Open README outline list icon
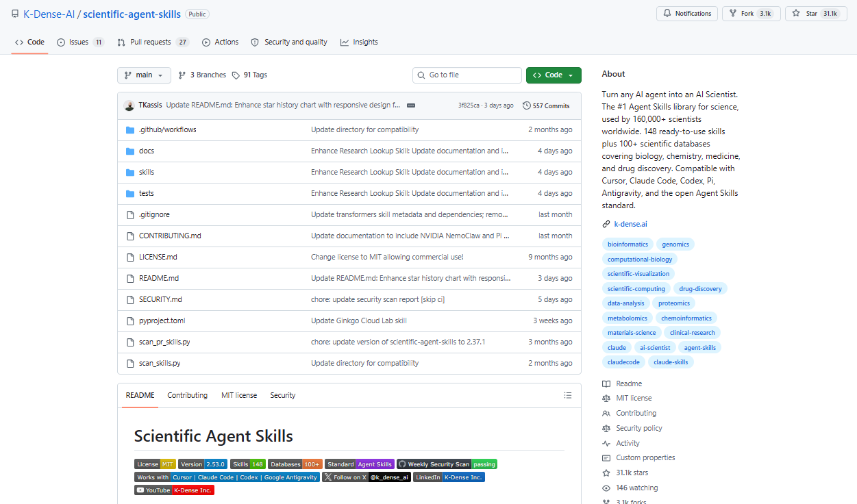This screenshot has width=857, height=504. coord(567,395)
